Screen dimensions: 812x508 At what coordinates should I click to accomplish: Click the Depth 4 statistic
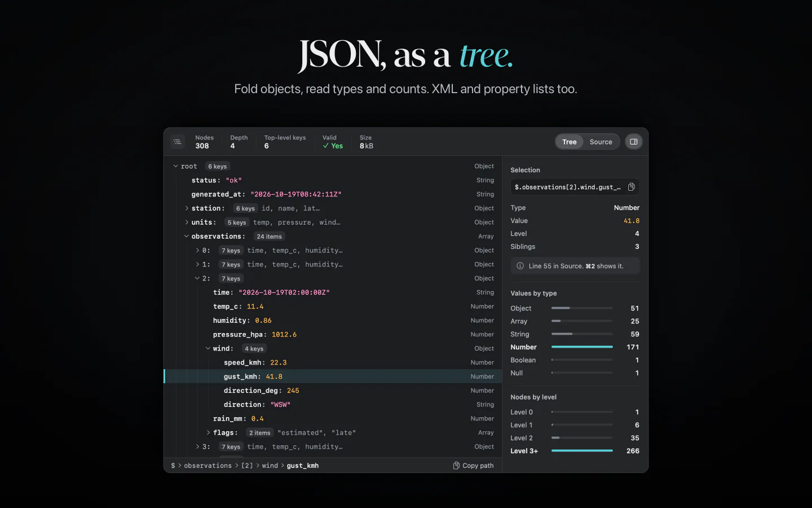tap(239, 142)
